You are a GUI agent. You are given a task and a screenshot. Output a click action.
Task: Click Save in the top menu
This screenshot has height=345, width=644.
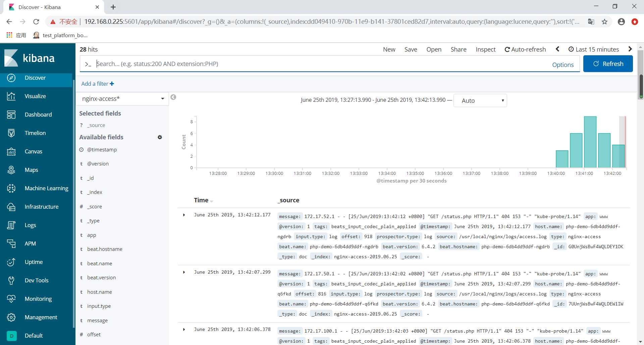(411, 49)
